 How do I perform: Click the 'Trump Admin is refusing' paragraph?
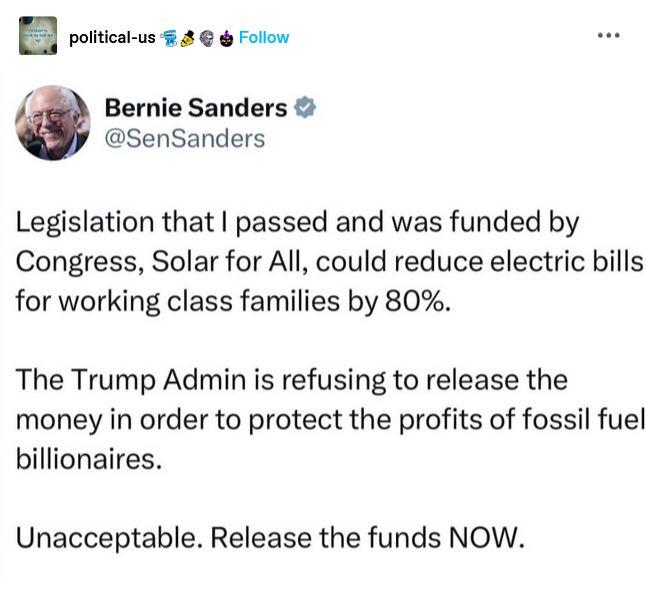tap(329, 419)
